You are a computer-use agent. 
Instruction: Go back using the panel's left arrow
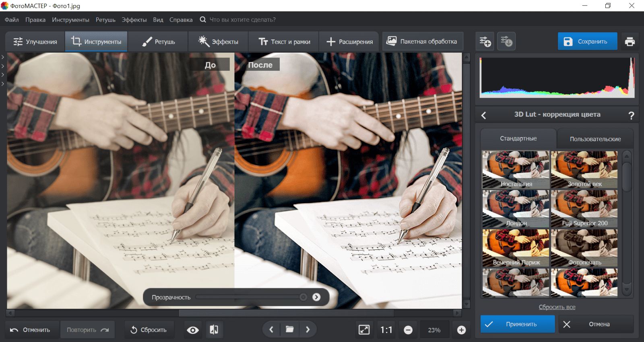coord(484,115)
